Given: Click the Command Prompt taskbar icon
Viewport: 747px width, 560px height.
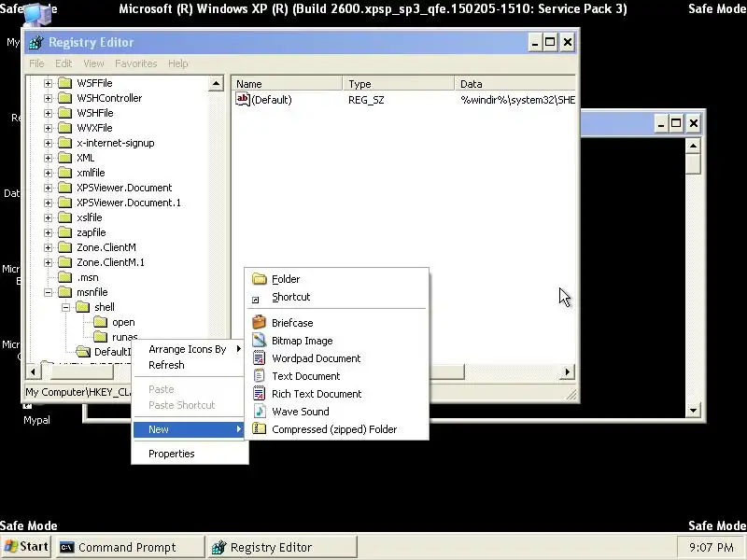Looking at the screenshot, I should 66,547.
